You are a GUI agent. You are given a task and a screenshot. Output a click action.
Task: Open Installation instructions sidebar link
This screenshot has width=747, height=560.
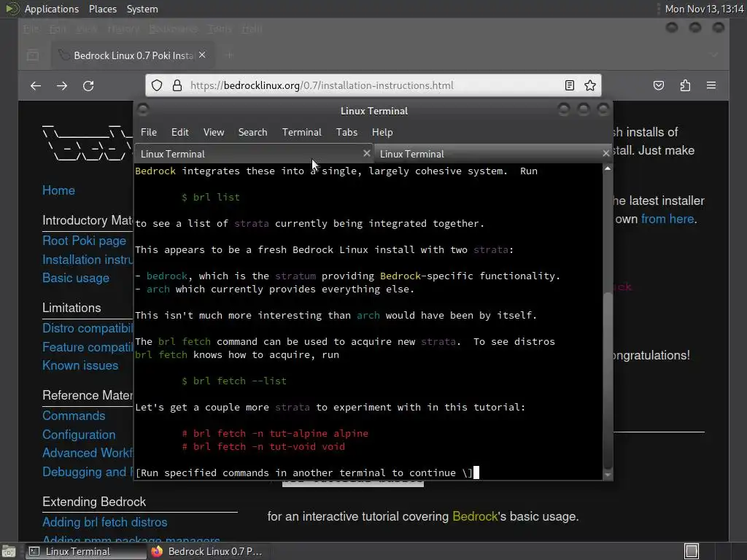coord(88,260)
